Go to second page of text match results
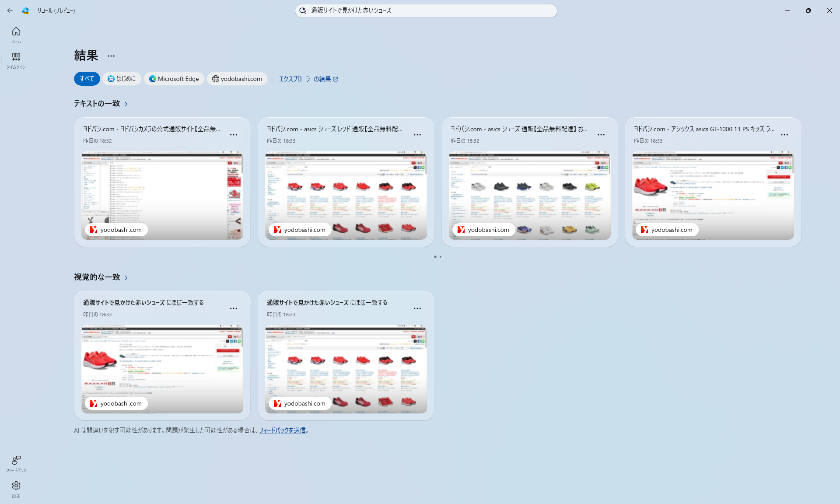This screenshot has width=840, height=504. (441, 257)
